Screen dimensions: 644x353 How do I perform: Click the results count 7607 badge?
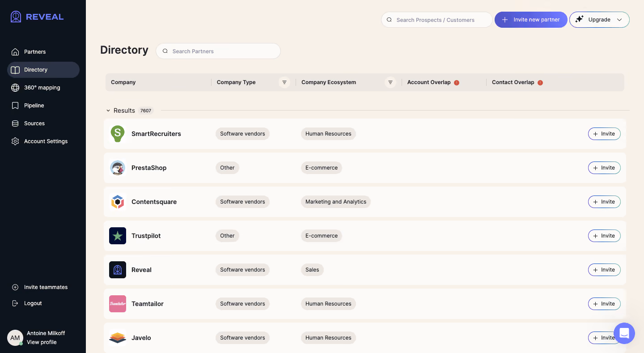tap(146, 111)
